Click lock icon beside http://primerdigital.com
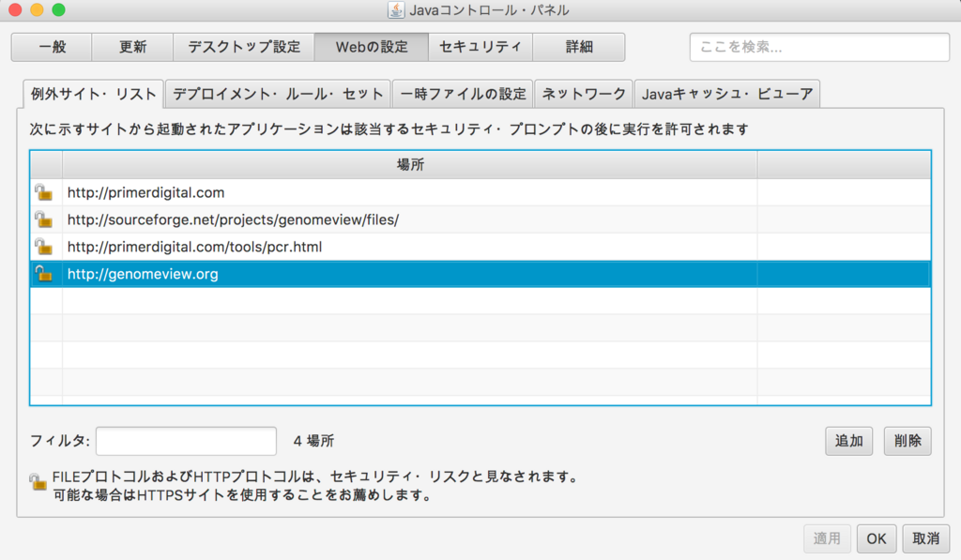 (43, 192)
